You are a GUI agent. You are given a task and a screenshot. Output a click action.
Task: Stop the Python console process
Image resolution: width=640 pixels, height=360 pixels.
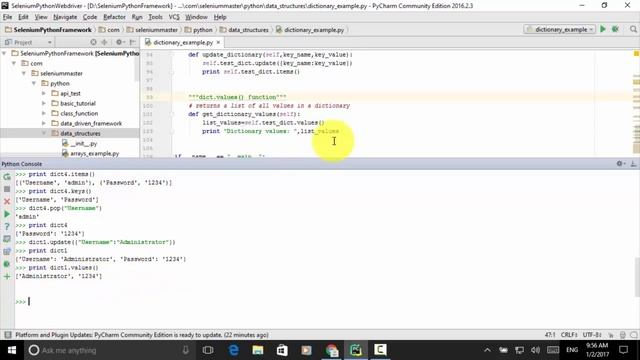[7, 189]
